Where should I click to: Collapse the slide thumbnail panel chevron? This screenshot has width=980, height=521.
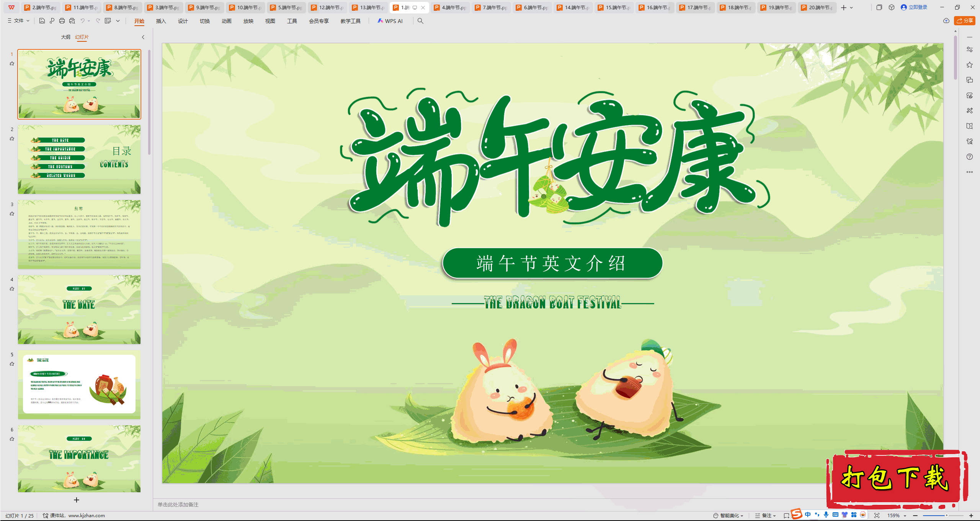[143, 37]
